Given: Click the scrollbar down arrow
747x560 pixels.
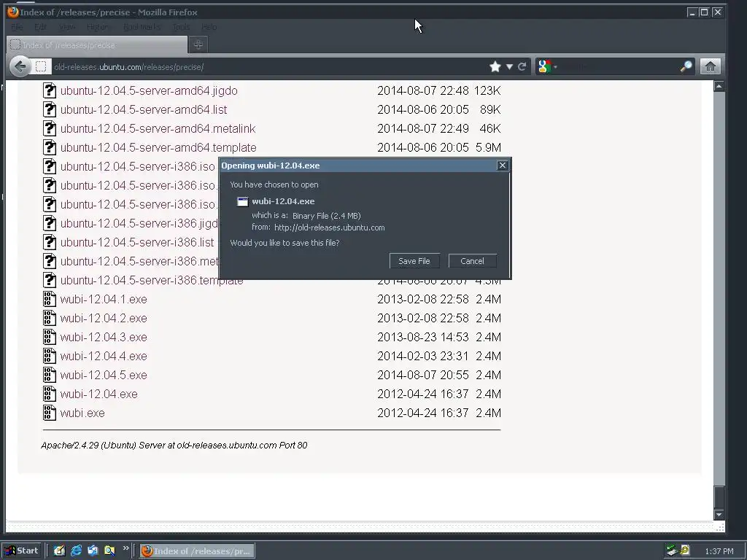Looking at the screenshot, I should [x=719, y=515].
